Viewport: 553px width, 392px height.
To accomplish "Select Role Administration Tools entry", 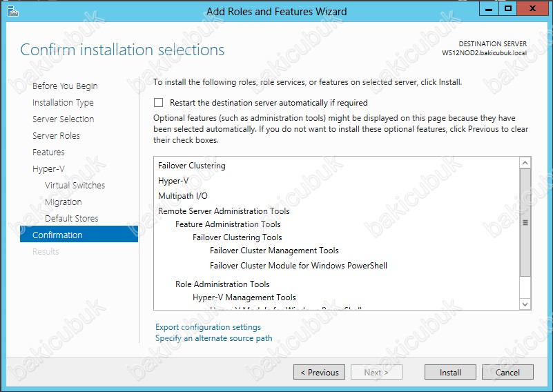I will point(222,284).
